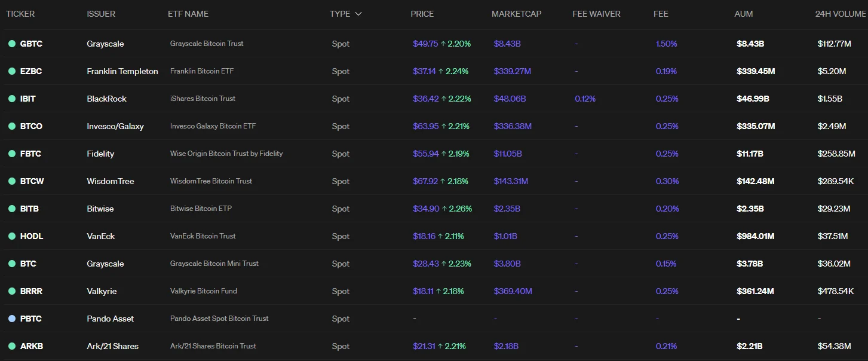
Task: Sort by the MARKETCAP column header
Action: (517, 14)
